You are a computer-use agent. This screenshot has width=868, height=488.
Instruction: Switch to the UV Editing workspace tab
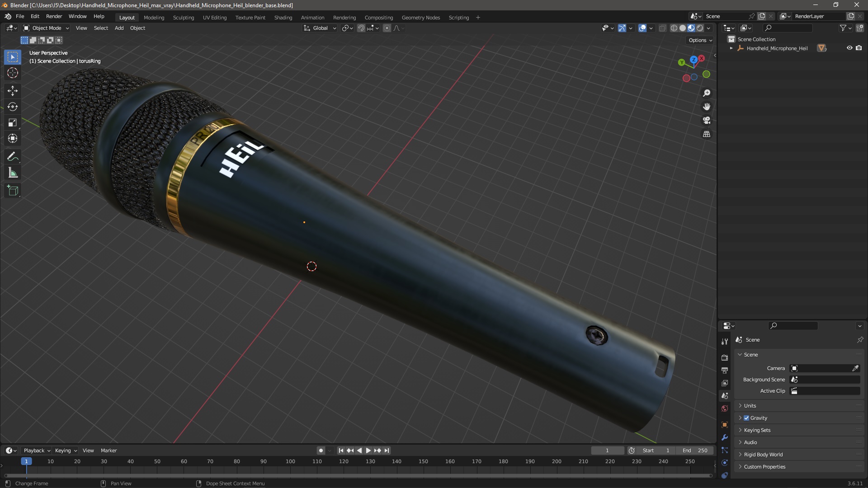[x=215, y=18]
